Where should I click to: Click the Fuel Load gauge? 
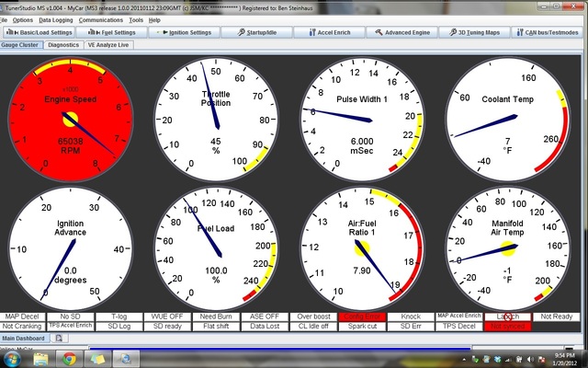pyautogui.click(x=216, y=249)
